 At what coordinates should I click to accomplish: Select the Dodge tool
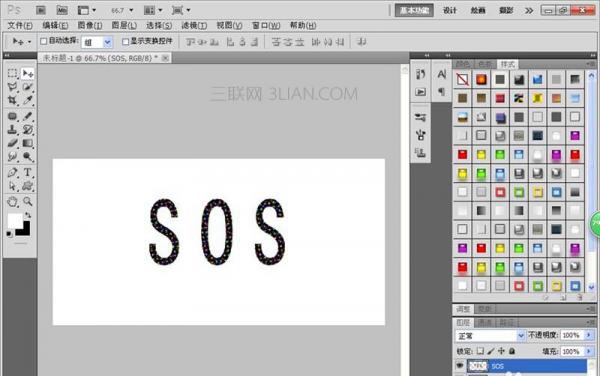coord(28,156)
